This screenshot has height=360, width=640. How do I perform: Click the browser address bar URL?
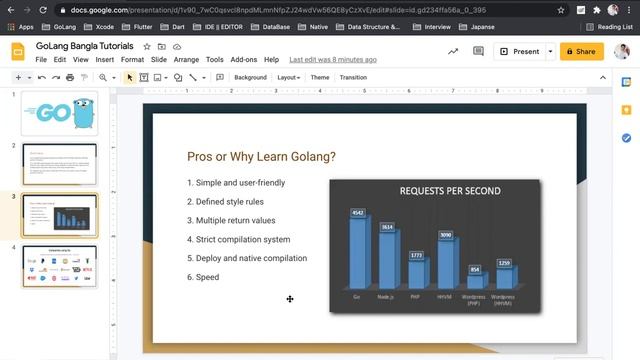pos(278,10)
